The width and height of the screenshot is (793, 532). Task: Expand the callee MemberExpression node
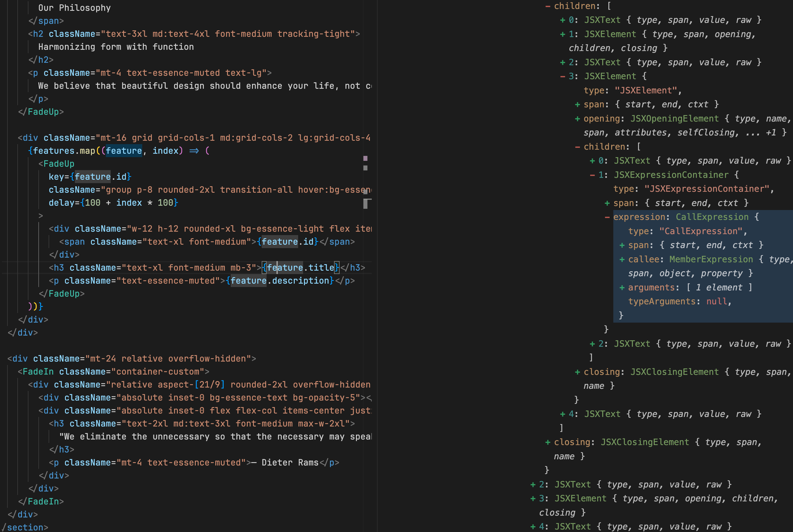(622, 260)
